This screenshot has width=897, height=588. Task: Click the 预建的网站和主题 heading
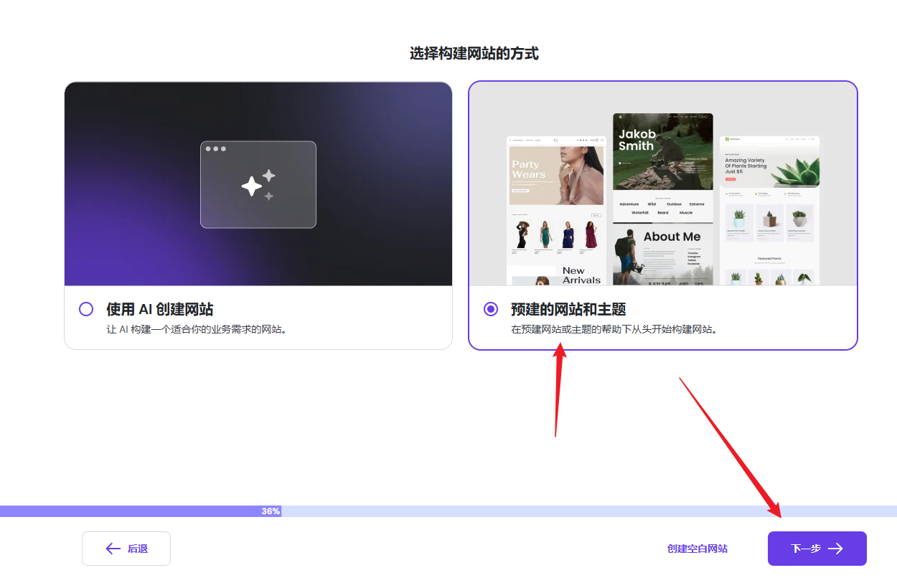(568, 309)
